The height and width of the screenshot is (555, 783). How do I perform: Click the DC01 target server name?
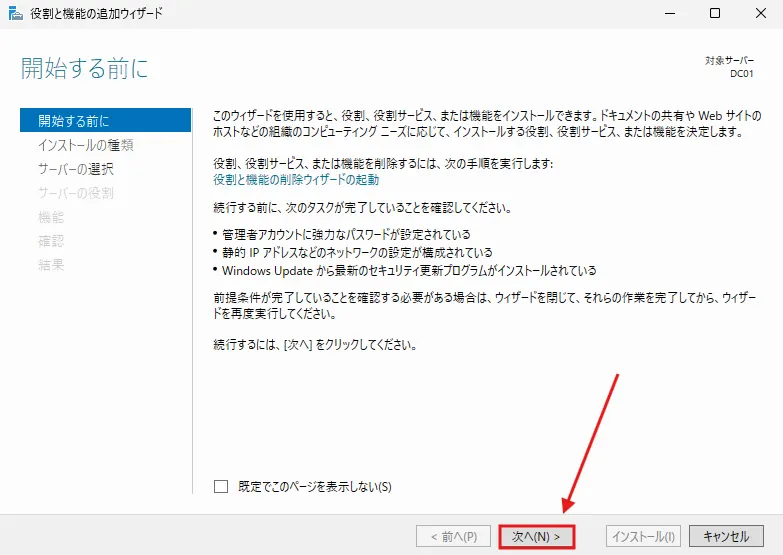(x=742, y=73)
